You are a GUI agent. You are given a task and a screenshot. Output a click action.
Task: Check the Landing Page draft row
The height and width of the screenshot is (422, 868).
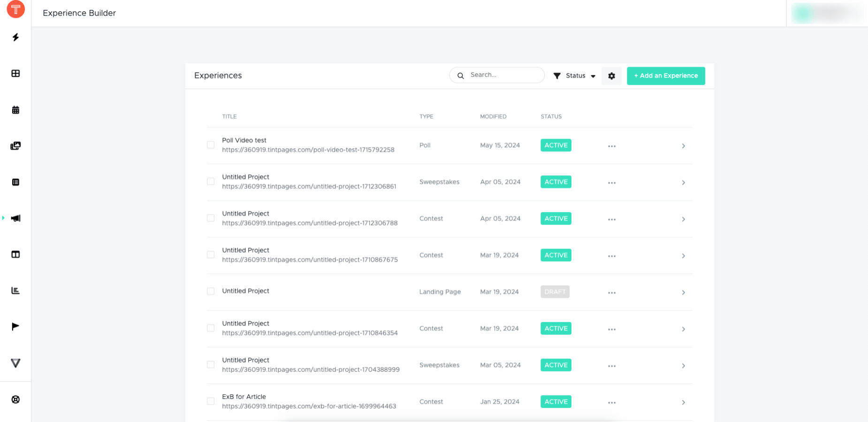pos(211,291)
